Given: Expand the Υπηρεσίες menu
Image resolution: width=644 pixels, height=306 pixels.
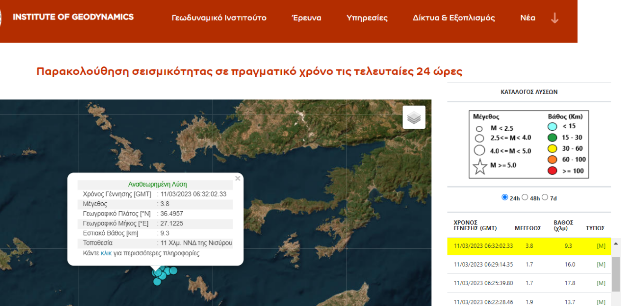Looking at the screenshot, I should pyautogui.click(x=367, y=18).
